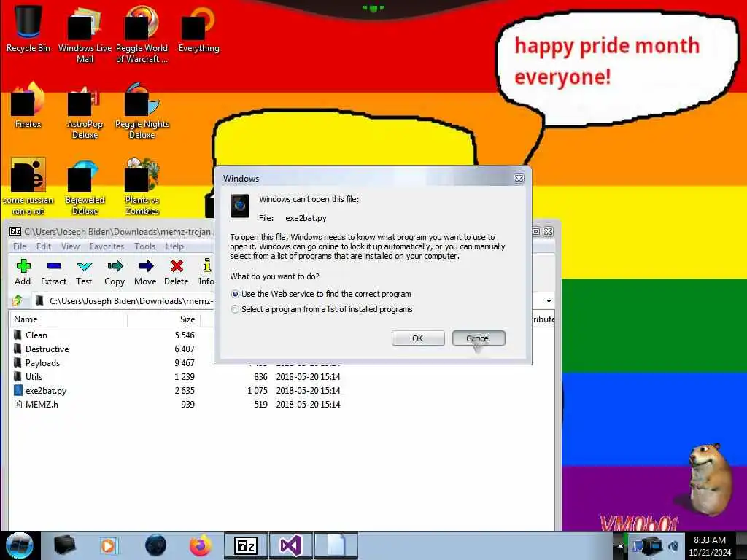Select the Firefox desktop icon
Screen dimensions: 747x560
coord(28,105)
